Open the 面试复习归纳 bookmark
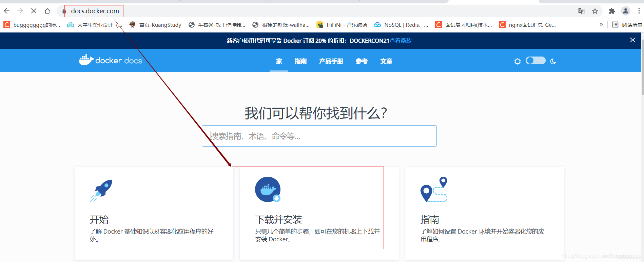Viewport: 644px width, 262px height. click(x=464, y=25)
